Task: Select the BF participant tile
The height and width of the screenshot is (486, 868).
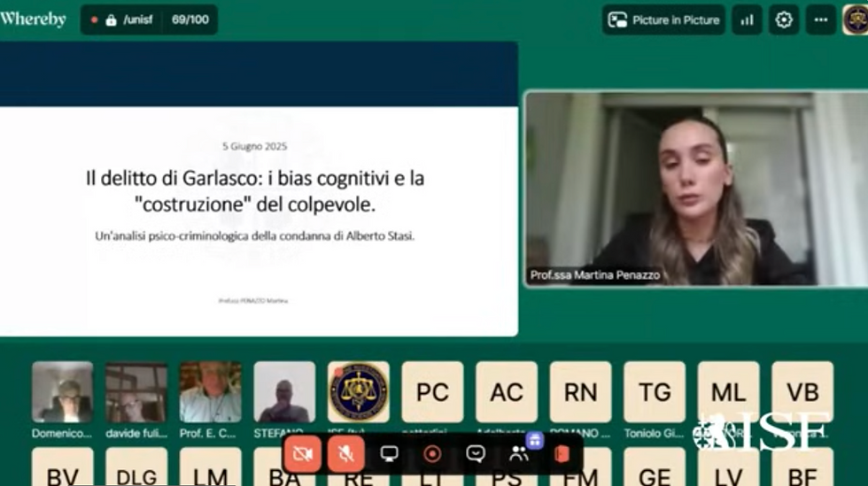Action: (x=802, y=467)
